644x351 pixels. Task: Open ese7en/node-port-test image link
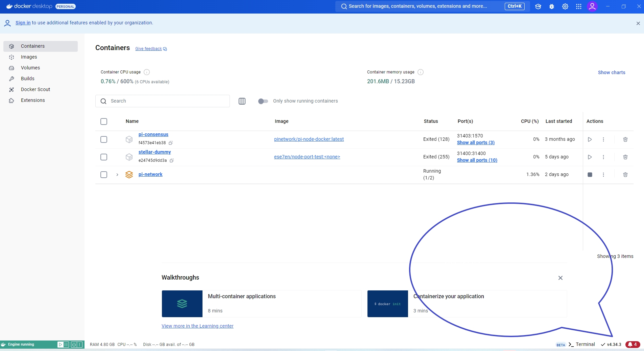click(307, 157)
